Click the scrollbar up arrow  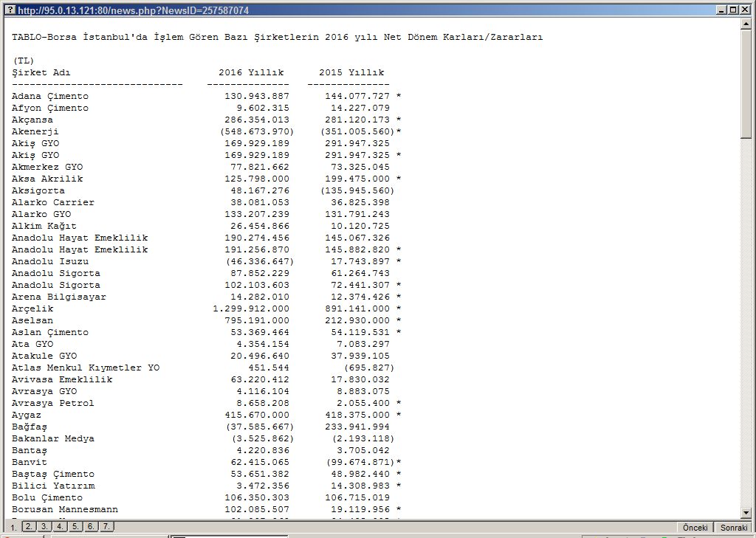[x=746, y=23]
